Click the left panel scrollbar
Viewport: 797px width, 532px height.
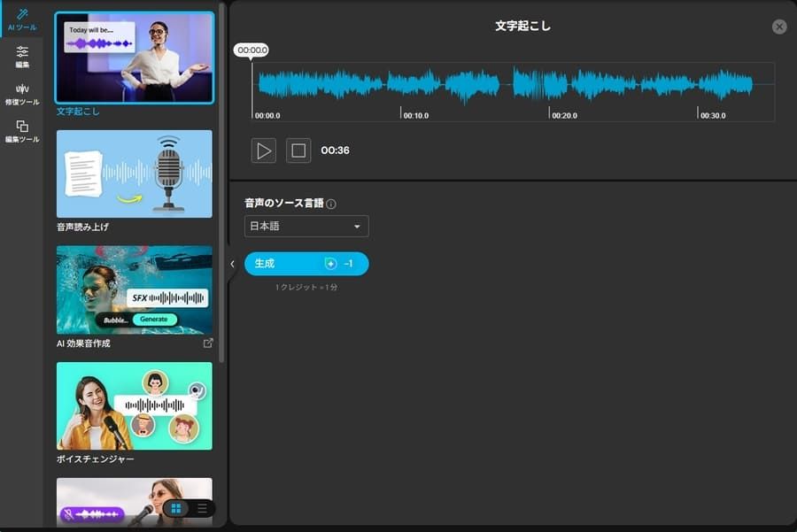(221, 183)
